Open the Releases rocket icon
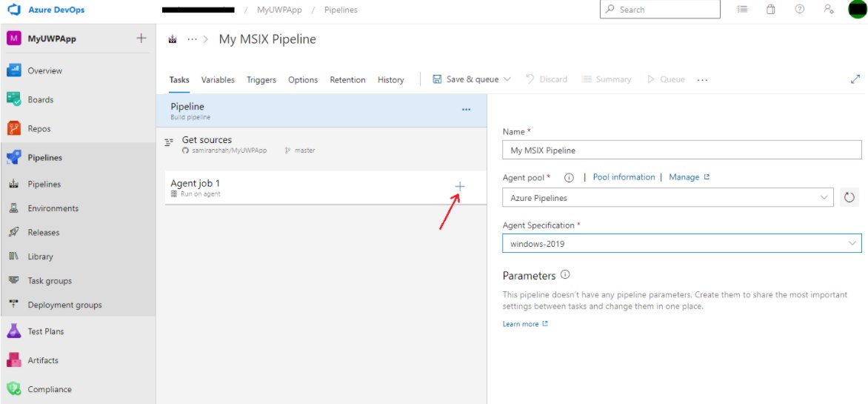The image size is (868, 404). coord(14,232)
